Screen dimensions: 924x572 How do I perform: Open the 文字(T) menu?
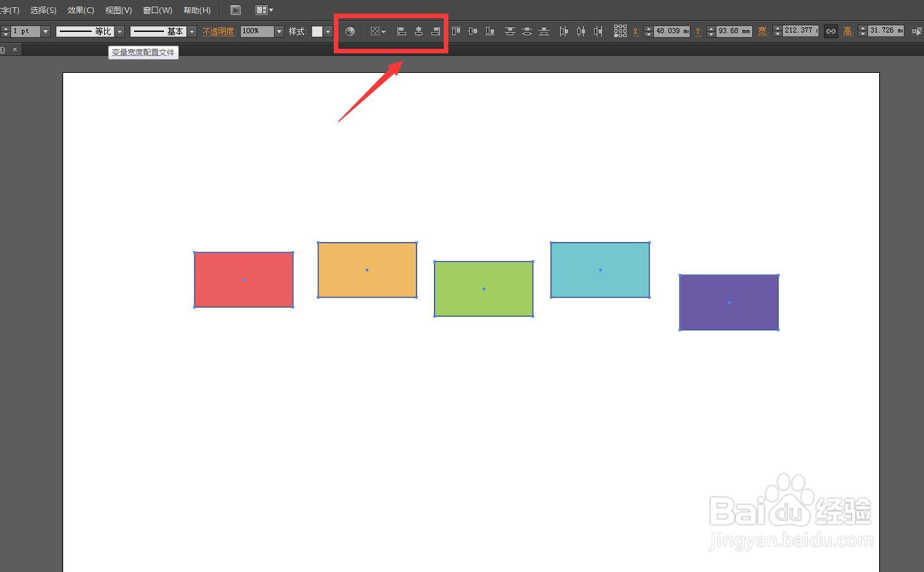(9, 10)
